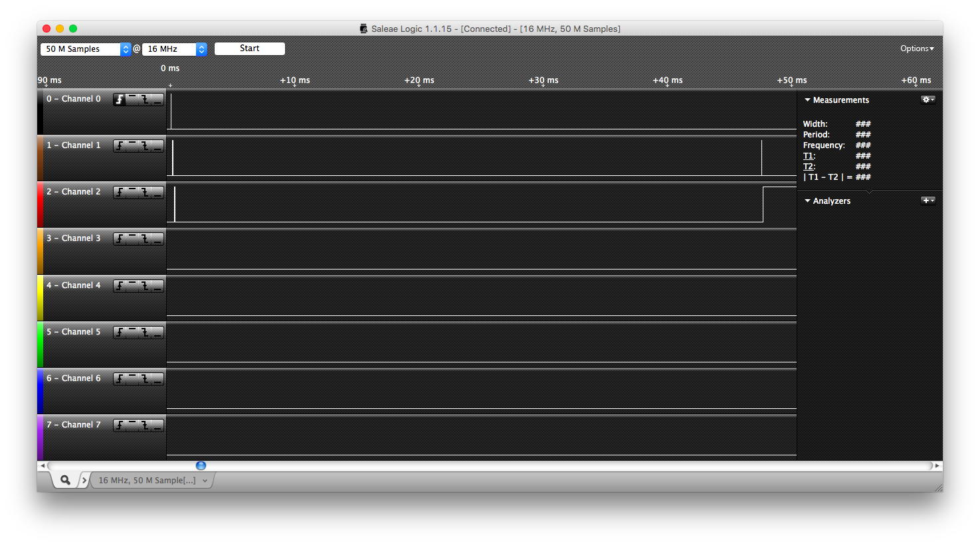Set rising edge trigger on Channel 1
The width and height of the screenshot is (980, 545).
[x=120, y=146]
